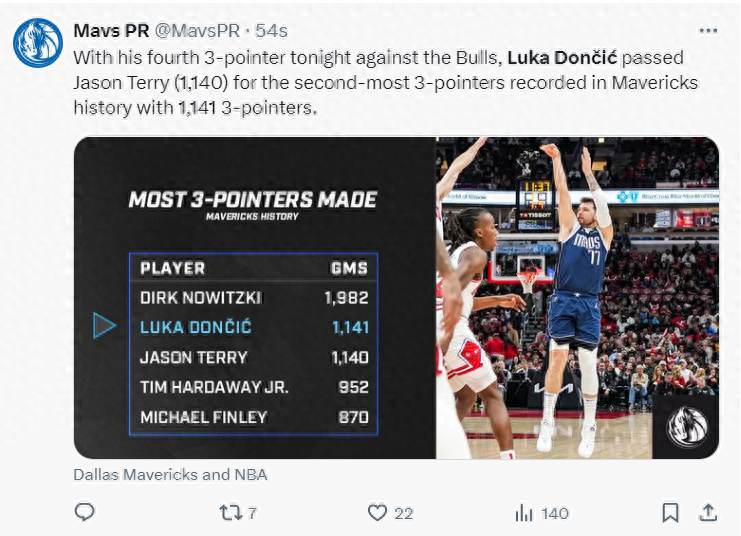The image size is (741, 536).
Task: Click the Jason Terry row in graphic
Action: click(254, 357)
